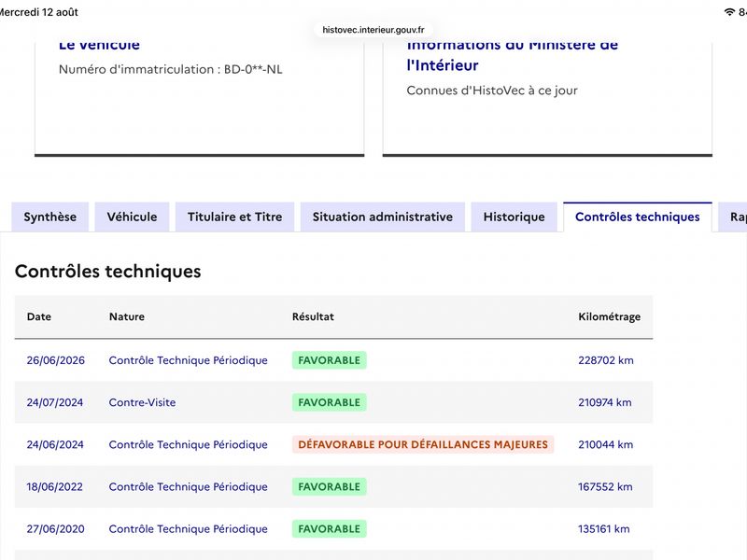Click Contrôle Technique Périodique in the 18/06/2022 row
Viewport: 747px width, 560px height.
[x=189, y=486]
